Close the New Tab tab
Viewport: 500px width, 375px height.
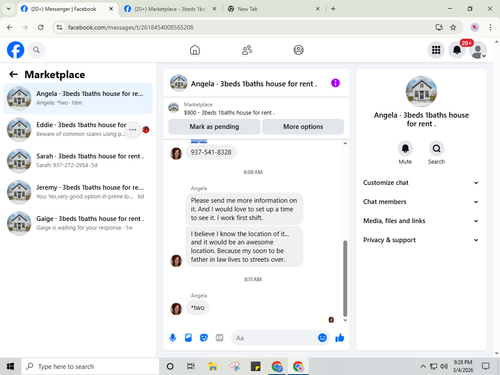pos(318,9)
